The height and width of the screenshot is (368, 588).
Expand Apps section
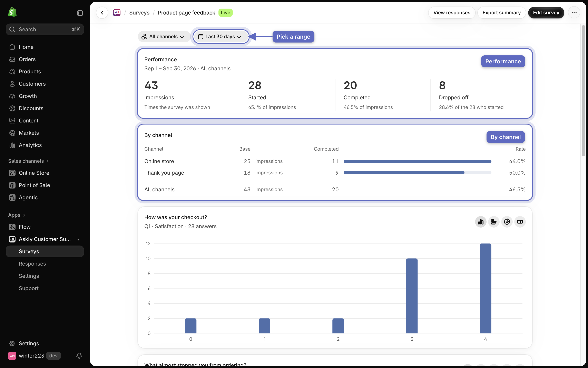(x=17, y=215)
